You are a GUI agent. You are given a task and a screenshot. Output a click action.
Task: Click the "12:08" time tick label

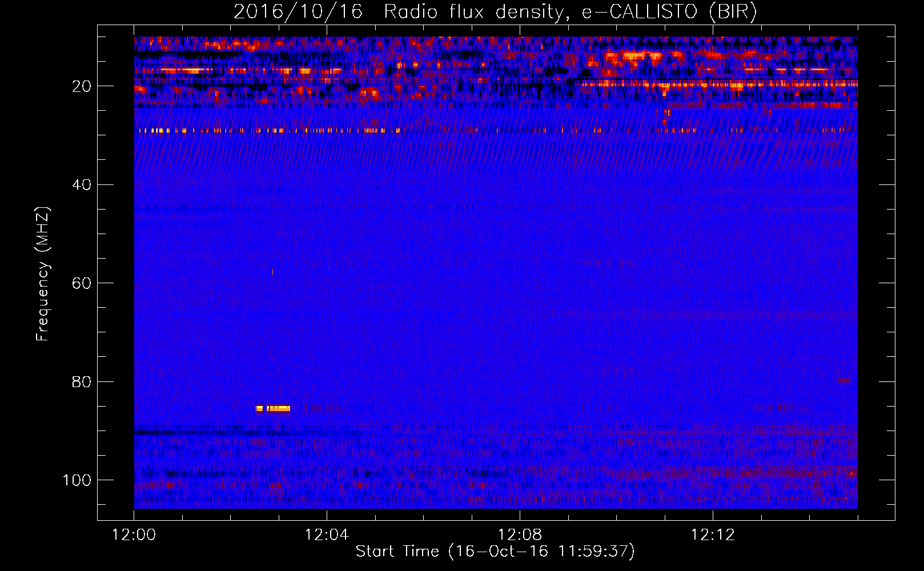pos(520,535)
